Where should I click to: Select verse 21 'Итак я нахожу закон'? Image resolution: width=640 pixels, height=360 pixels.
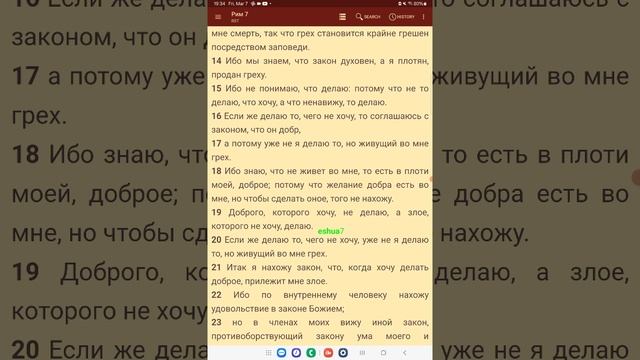(x=273, y=268)
